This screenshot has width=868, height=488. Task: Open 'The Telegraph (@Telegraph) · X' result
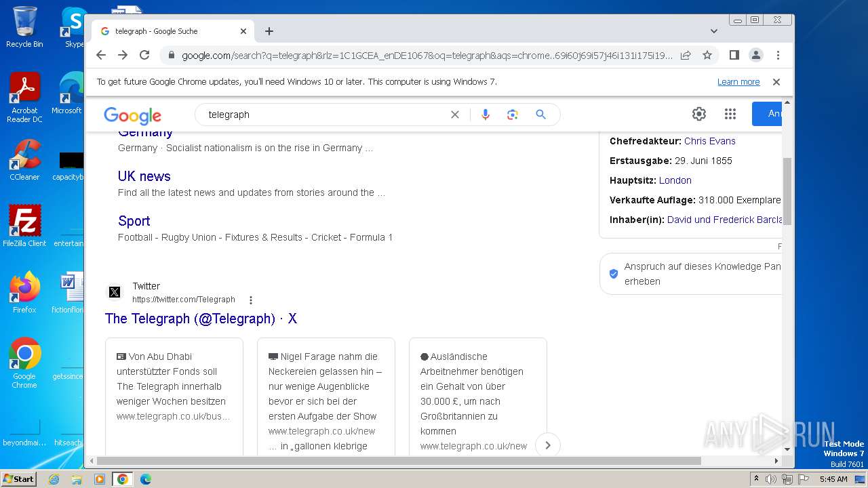pyautogui.click(x=201, y=319)
